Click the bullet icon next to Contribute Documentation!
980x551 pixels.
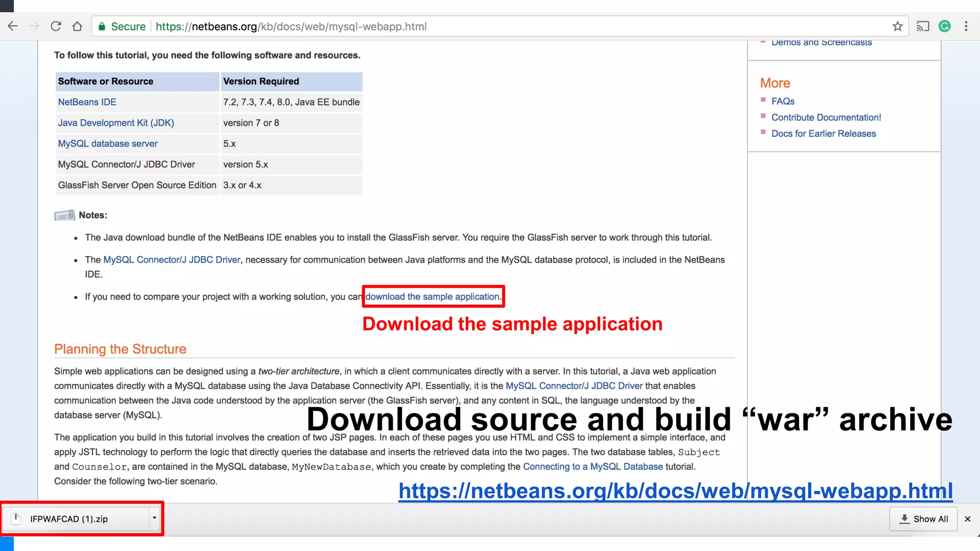click(x=763, y=116)
